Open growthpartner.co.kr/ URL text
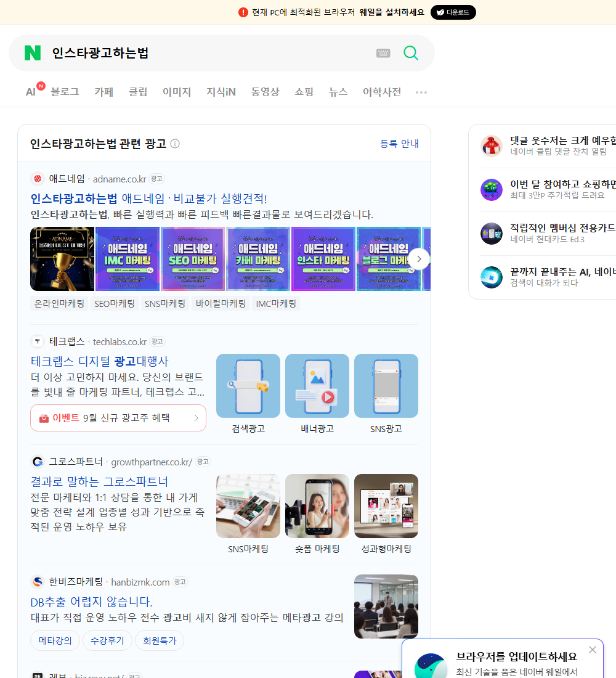The width and height of the screenshot is (616, 678). tap(152, 462)
